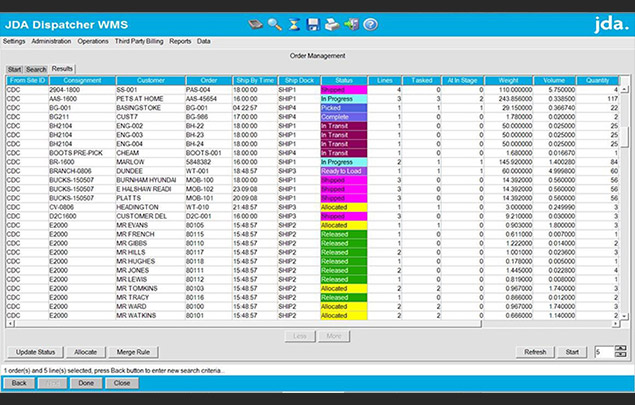This screenshot has width=635, height=405.
Task: Click the exit door icon with green arrow
Action: [352, 25]
